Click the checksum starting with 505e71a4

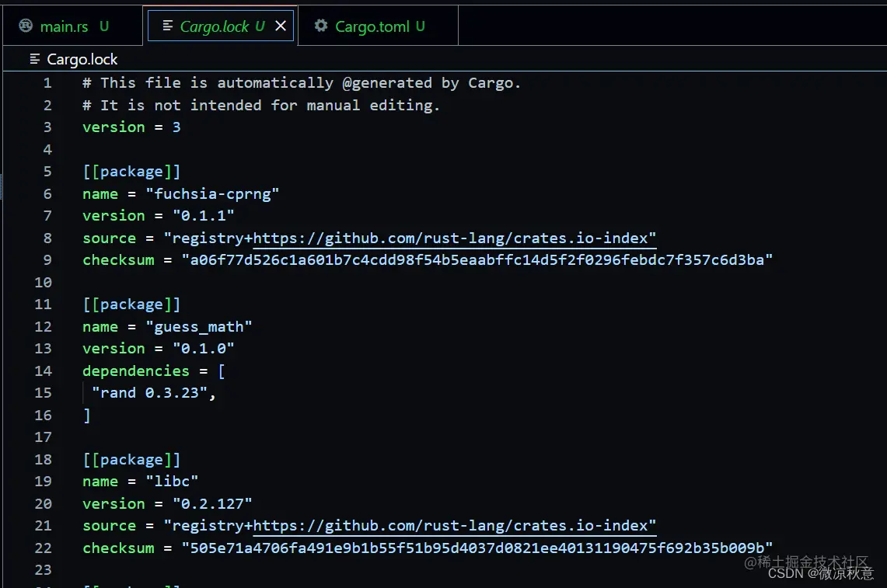point(477,548)
